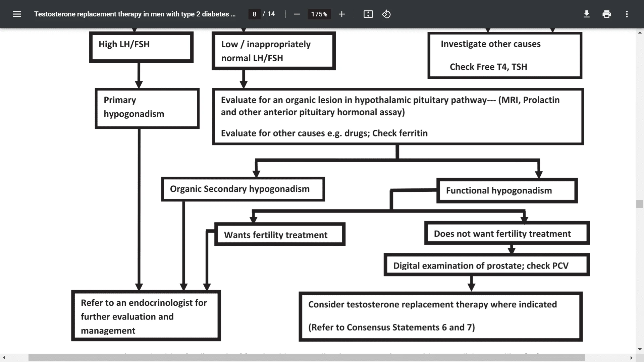Click the download icon to save PDF
Viewport: 644px width, 362px height.
(x=587, y=14)
